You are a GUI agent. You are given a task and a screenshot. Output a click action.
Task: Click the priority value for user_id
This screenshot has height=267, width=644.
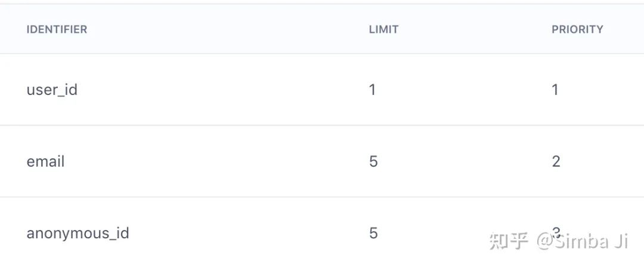[x=555, y=90]
